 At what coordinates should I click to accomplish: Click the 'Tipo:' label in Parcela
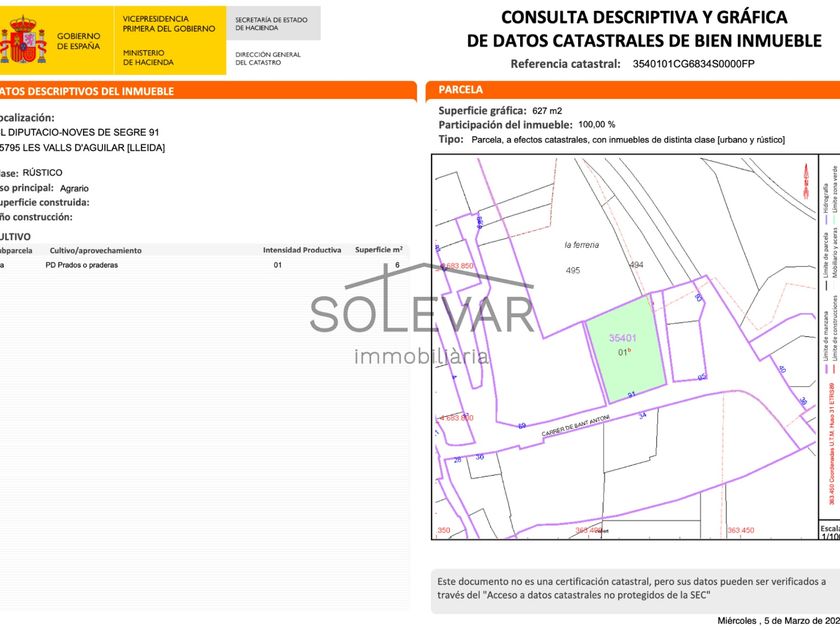(451, 139)
